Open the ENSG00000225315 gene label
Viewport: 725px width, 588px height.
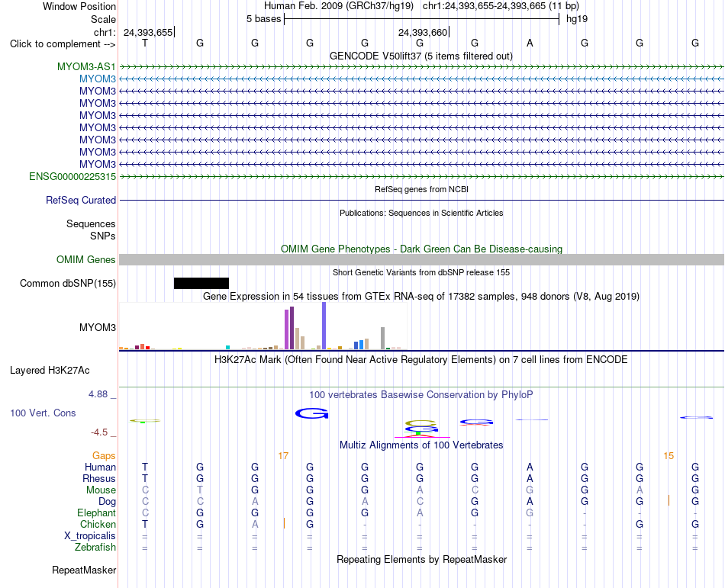[72, 176]
